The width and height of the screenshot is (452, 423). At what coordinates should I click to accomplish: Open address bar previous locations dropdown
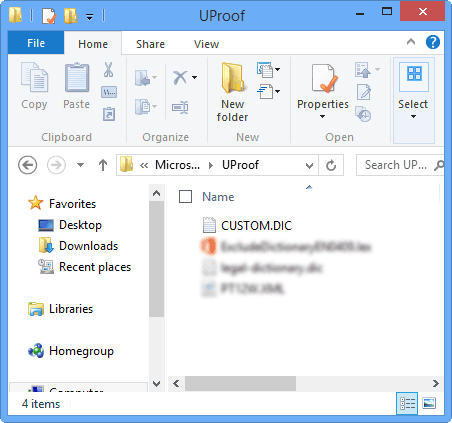click(x=309, y=165)
